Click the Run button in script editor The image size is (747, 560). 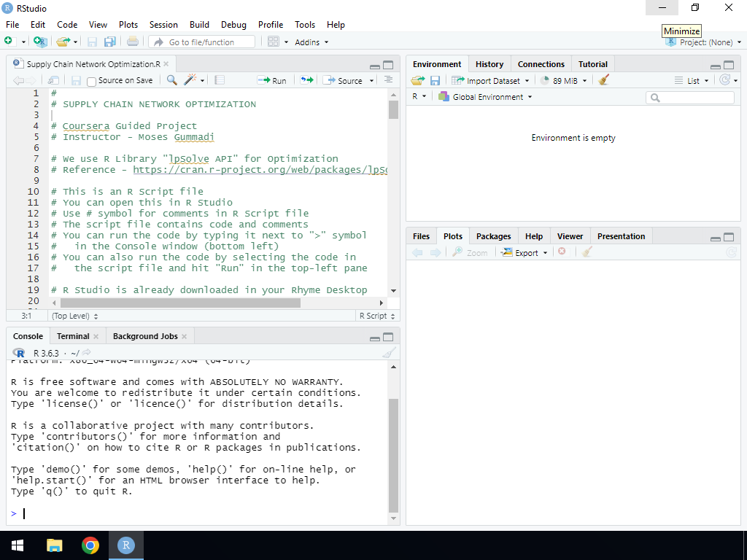click(272, 80)
